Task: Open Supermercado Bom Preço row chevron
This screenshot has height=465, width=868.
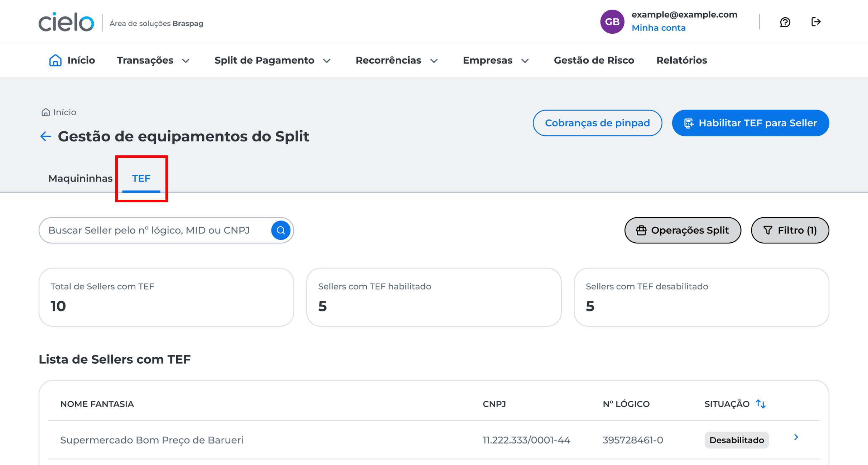Action: (796, 437)
